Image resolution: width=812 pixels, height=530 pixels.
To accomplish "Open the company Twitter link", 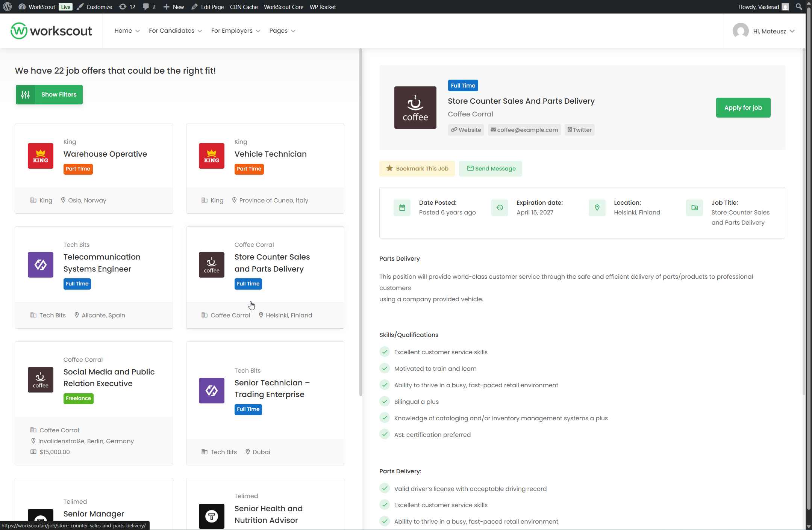I will coord(579,130).
